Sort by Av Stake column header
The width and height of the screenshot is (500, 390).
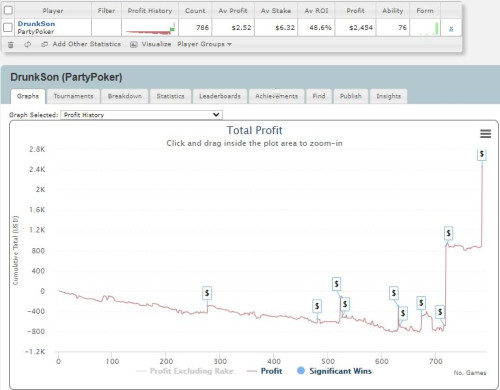pyautogui.click(x=276, y=11)
